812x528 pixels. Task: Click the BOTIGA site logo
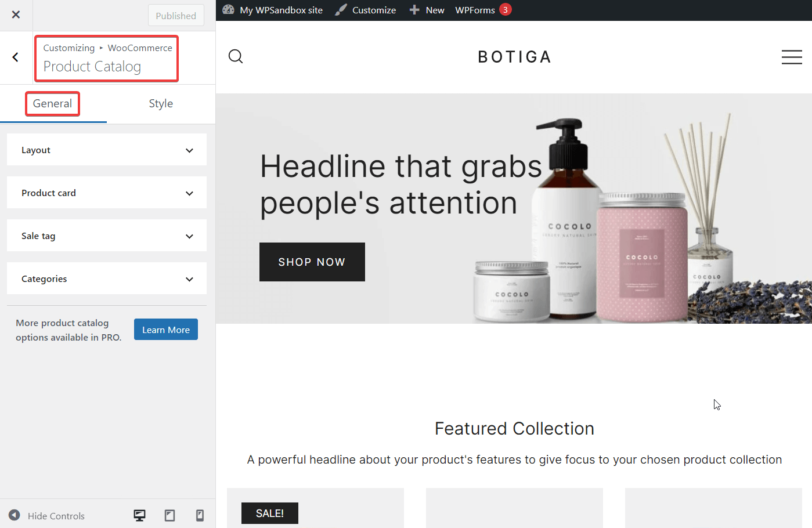(x=514, y=57)
